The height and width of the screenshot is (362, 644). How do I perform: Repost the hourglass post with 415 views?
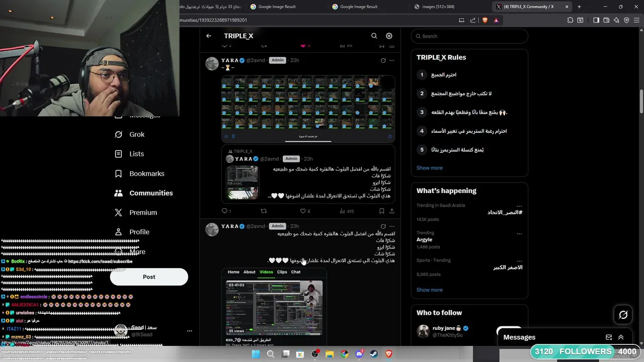coord(263,211)
